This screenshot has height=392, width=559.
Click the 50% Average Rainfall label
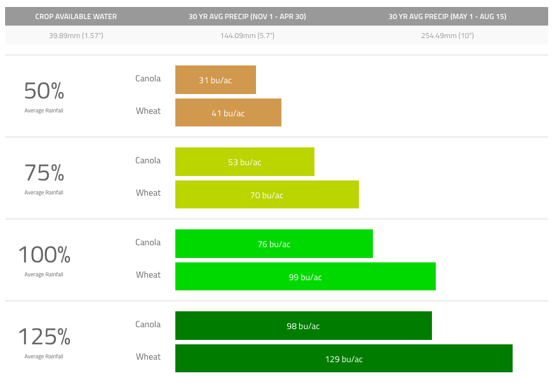coord(44,95)
